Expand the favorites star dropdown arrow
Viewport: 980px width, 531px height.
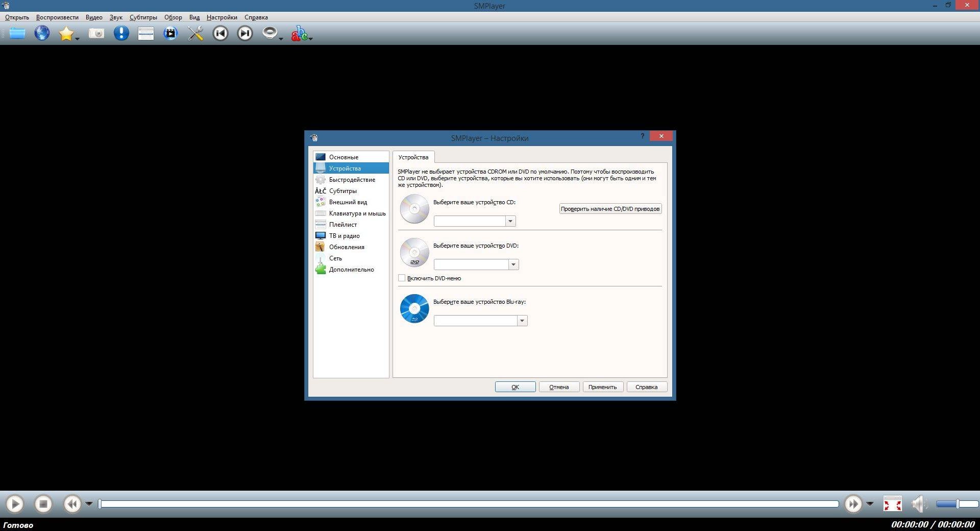[78, 39]
